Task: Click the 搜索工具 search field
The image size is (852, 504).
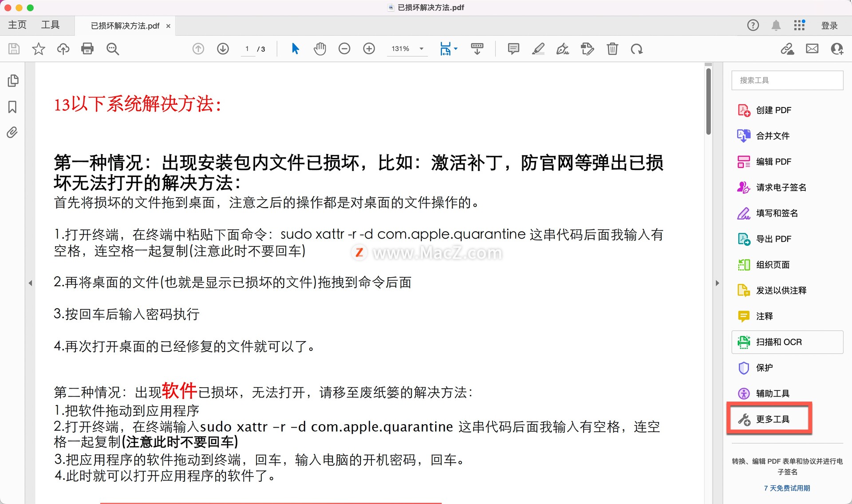Action: click(787, 80)
